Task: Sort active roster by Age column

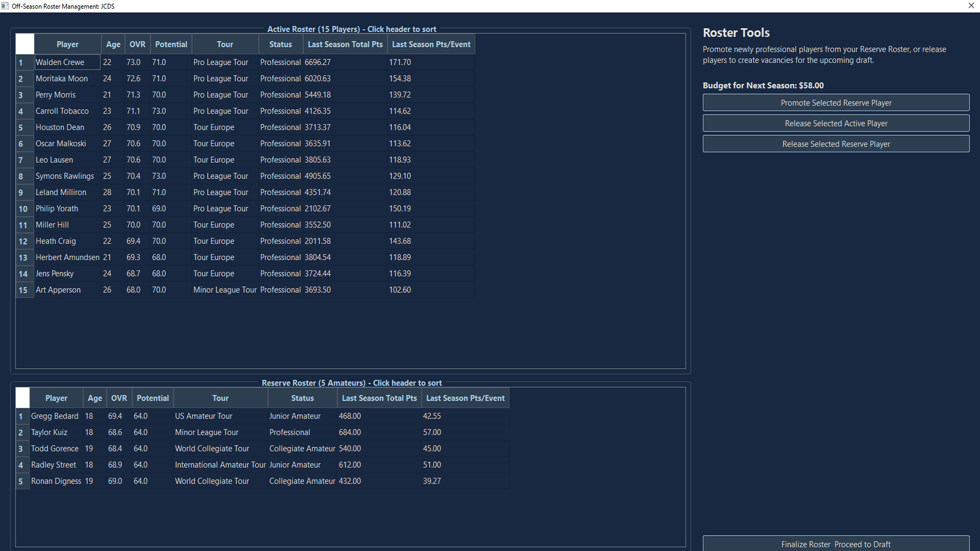Action: [113, 44]
